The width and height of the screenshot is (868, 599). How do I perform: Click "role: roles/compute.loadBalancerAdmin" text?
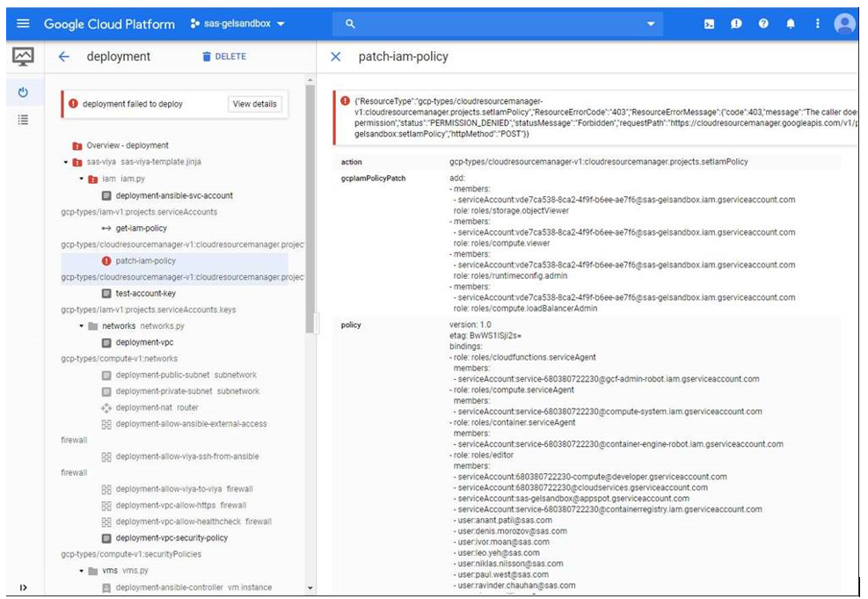(x=525, y=309)
